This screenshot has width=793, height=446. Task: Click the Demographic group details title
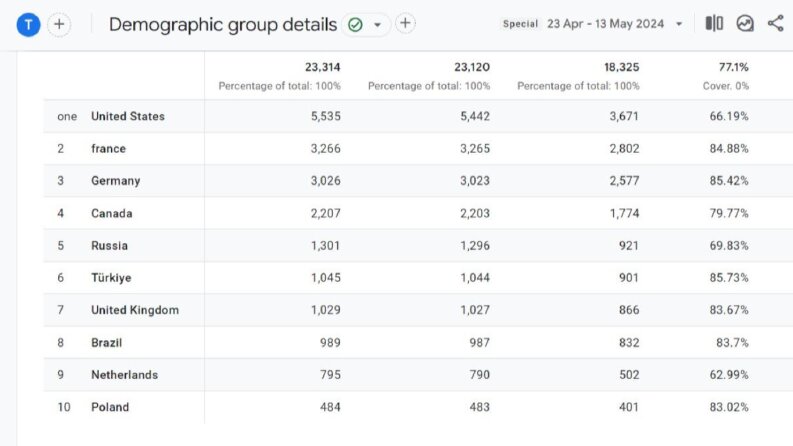[223, 24]
